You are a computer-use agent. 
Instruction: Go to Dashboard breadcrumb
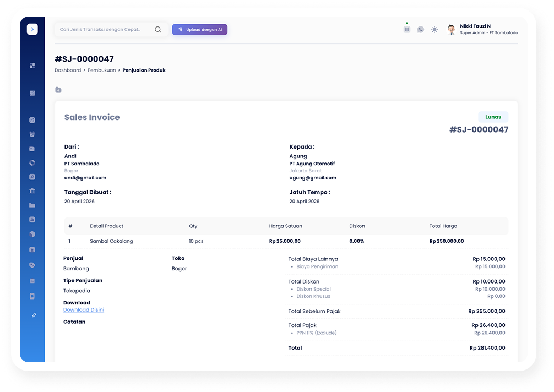68,70
